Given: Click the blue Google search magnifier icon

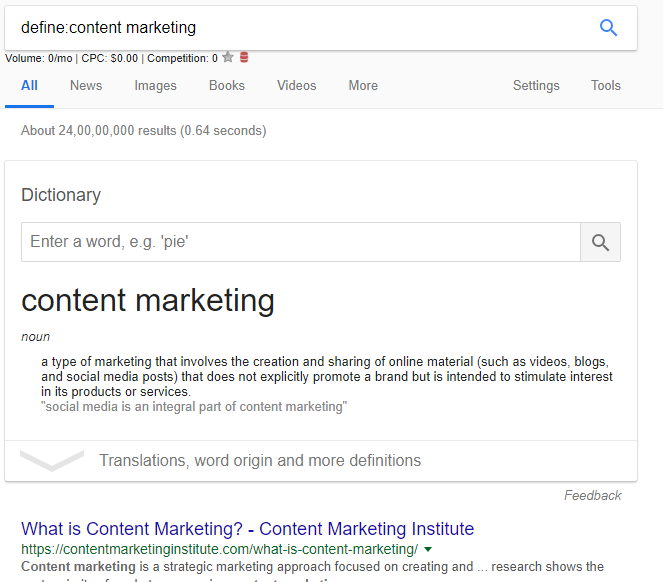Looking at the screenshot, I should (608, 28).
